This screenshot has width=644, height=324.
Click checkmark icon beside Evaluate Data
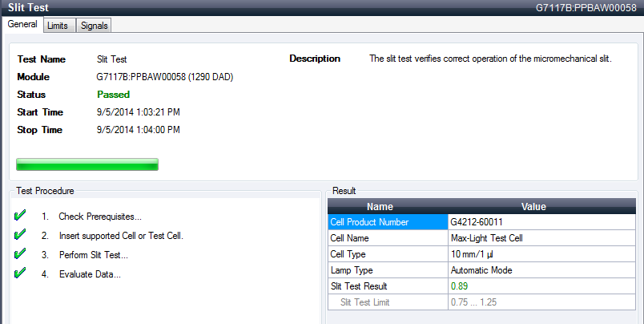20,274
